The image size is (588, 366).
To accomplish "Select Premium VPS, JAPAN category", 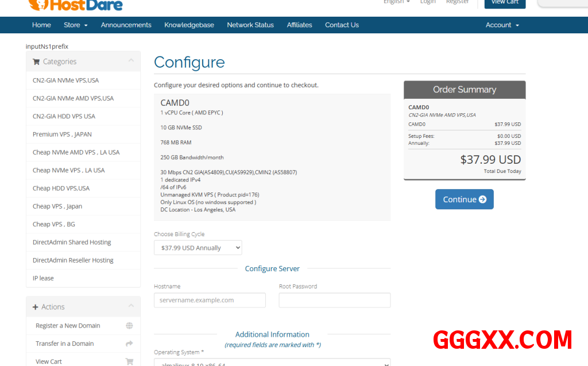I will click(x=62, y=134).
